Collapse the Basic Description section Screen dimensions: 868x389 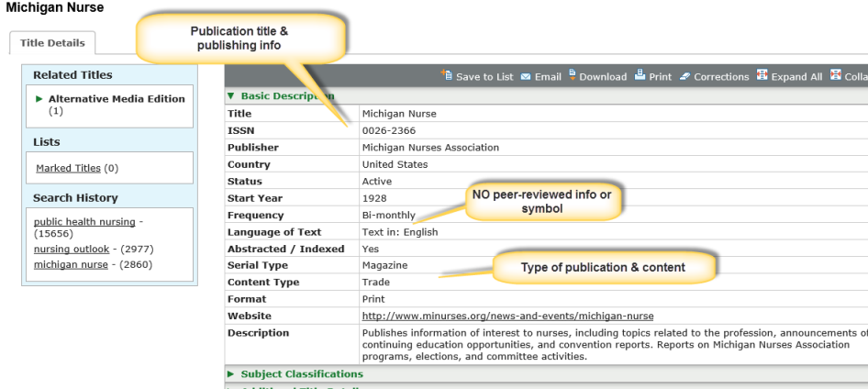[x=231, y=95]
